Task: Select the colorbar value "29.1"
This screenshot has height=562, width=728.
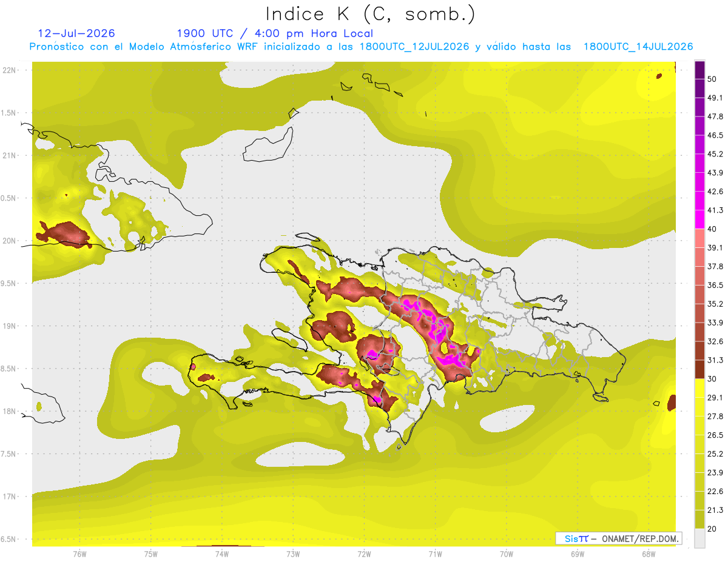Action: (715, 398)
